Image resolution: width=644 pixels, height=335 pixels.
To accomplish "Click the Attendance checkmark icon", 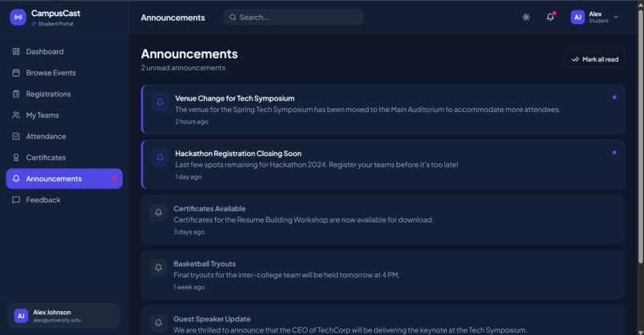I will pyautogui.click(x=16, y=136).
